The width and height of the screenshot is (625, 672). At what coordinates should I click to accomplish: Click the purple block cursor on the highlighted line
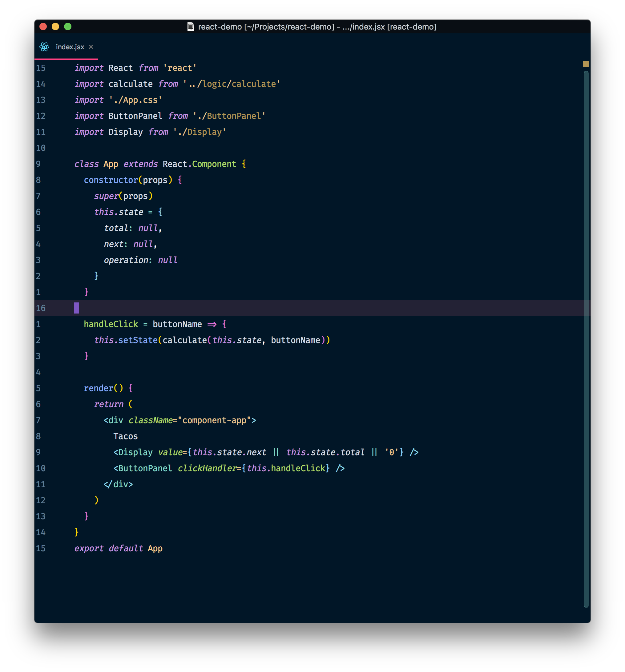click(x=76, y=308)
